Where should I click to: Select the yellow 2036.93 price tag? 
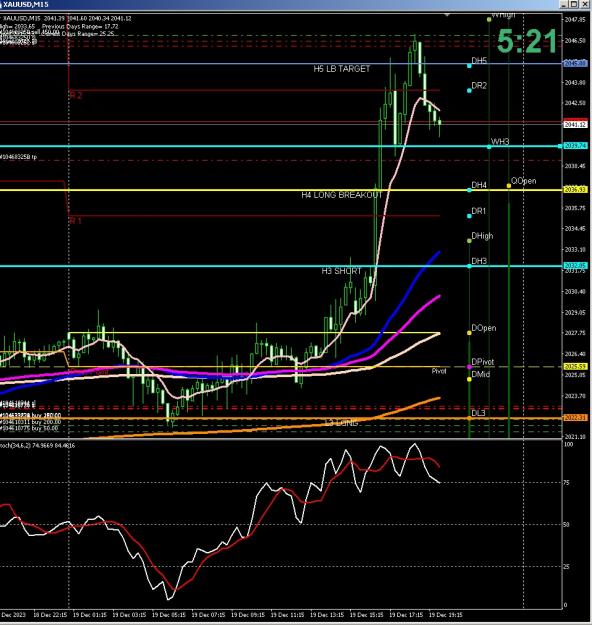coord(575,190)
